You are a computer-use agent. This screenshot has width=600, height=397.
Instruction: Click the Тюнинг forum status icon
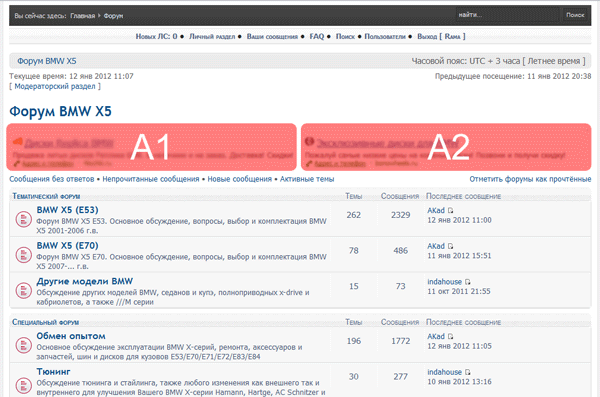pos(23,385)
